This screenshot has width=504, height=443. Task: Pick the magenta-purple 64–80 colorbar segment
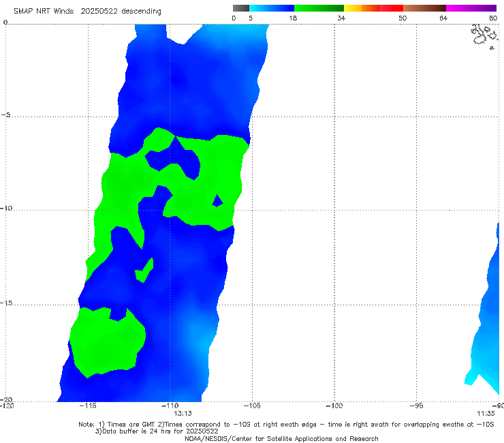[x=471, y=8]
